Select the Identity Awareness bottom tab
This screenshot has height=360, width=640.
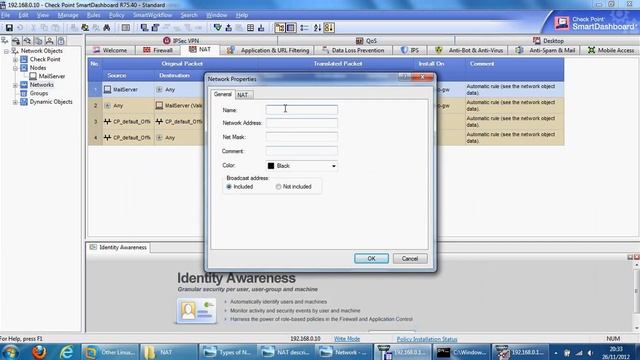coord(118,247)
